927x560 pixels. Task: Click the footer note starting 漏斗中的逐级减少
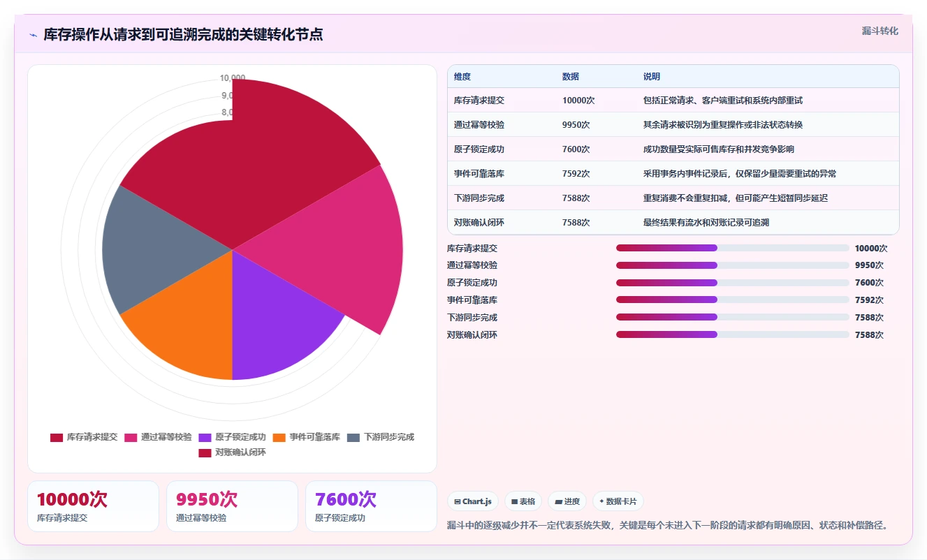click(x=669, y=525)
